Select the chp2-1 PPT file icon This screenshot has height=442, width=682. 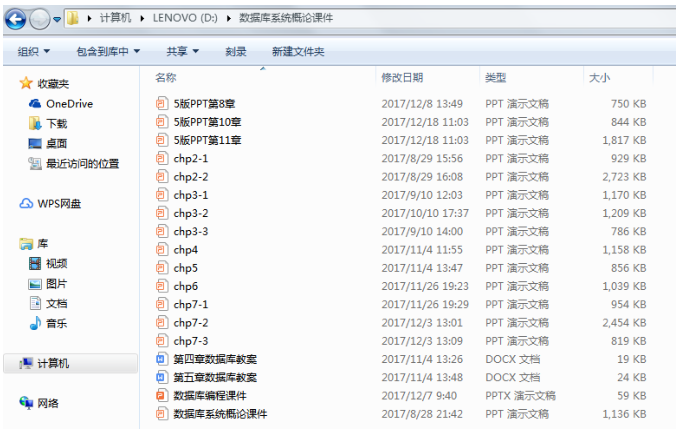tap(163, 158)
